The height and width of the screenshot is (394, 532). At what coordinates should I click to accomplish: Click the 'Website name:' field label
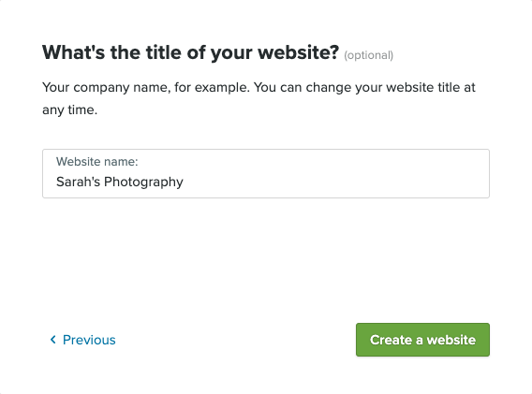point(97,162)
